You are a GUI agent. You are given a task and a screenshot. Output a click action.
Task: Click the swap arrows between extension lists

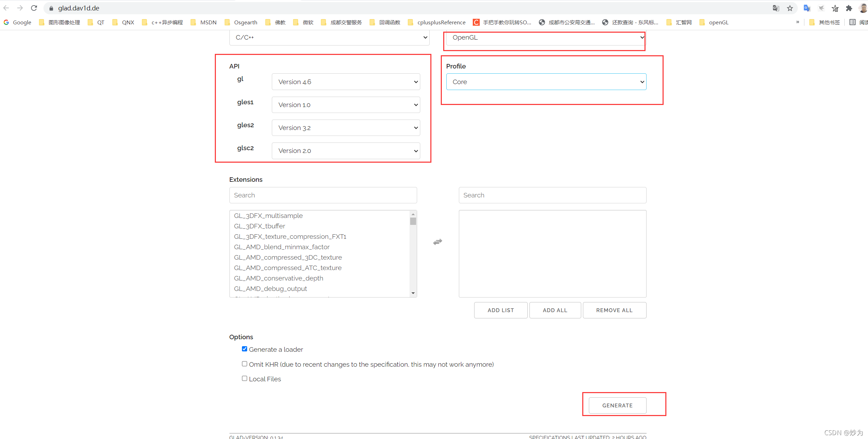coord(438,242)
